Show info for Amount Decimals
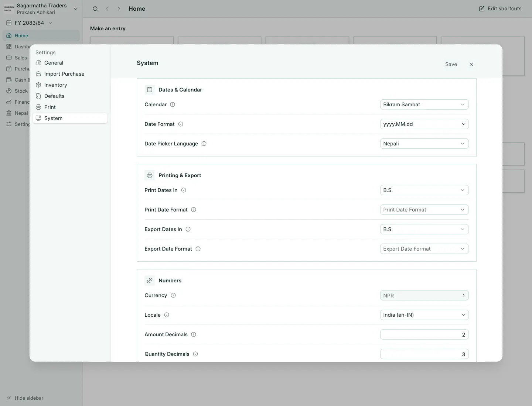 (x=194, y=334)
